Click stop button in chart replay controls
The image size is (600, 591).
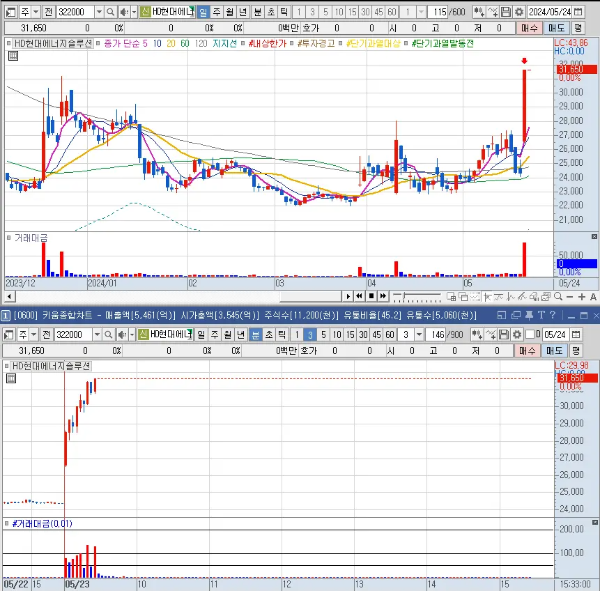(371, 296)
